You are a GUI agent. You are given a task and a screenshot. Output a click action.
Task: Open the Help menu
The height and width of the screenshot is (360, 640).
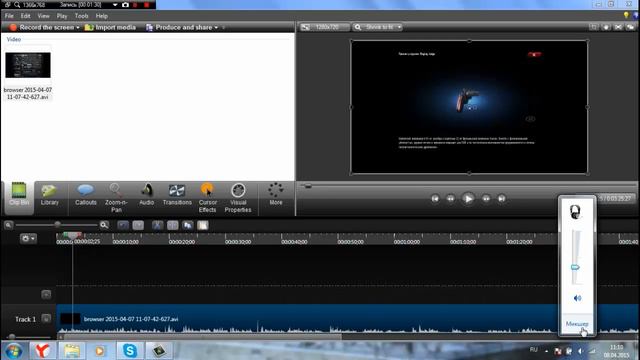102,16
